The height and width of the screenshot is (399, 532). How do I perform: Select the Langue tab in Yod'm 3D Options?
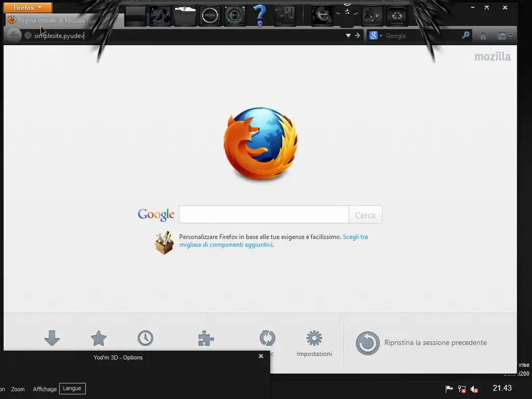72,389
